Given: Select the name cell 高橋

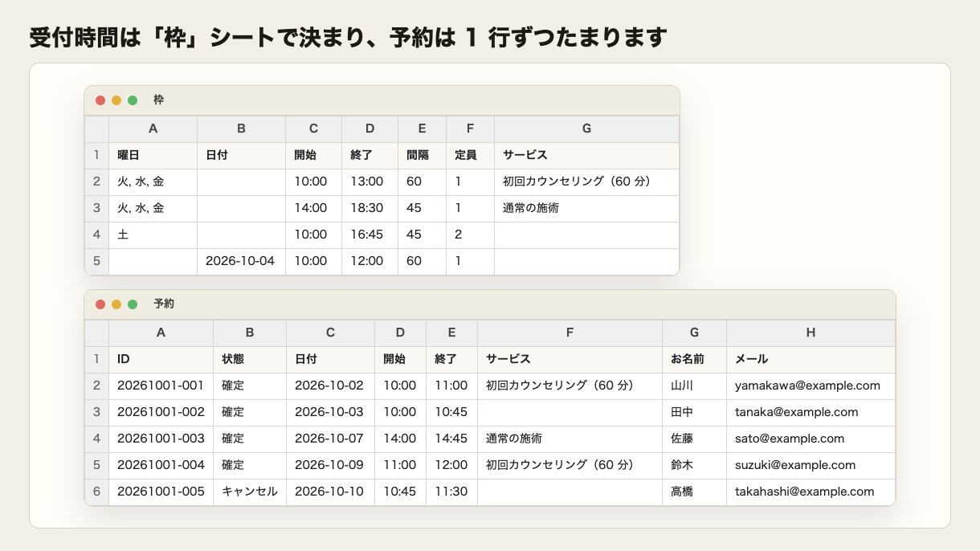Looking at the screenshot, I should point(695,492).
